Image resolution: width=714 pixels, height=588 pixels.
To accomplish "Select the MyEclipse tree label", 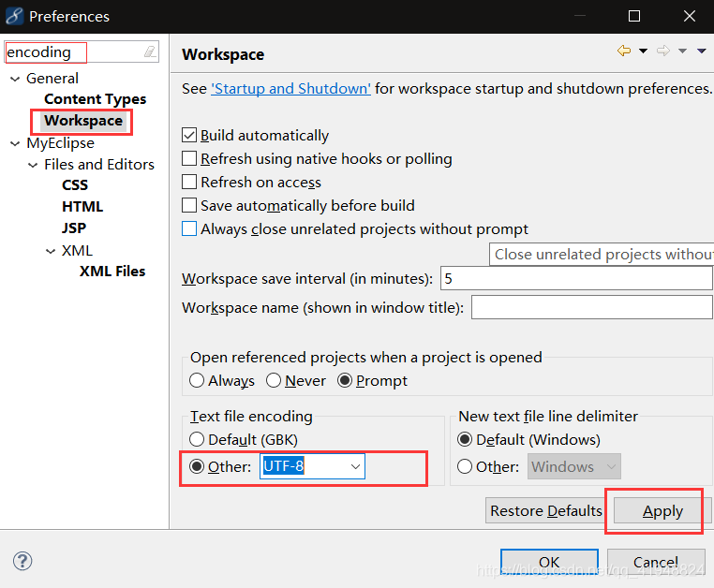I will [x=61, y=143].
